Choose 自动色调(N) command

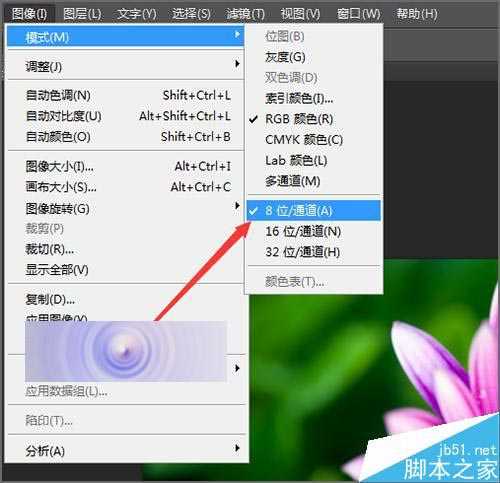coord(126,95)
